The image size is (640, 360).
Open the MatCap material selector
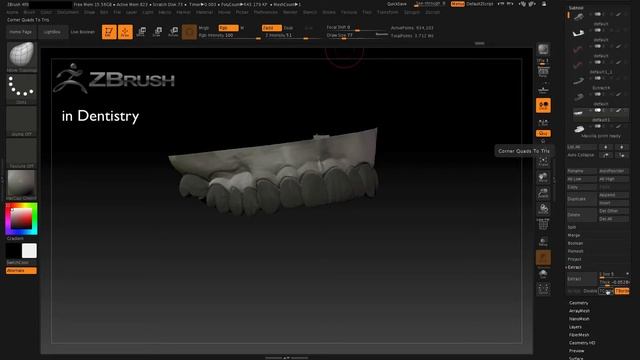click(21, 185)
